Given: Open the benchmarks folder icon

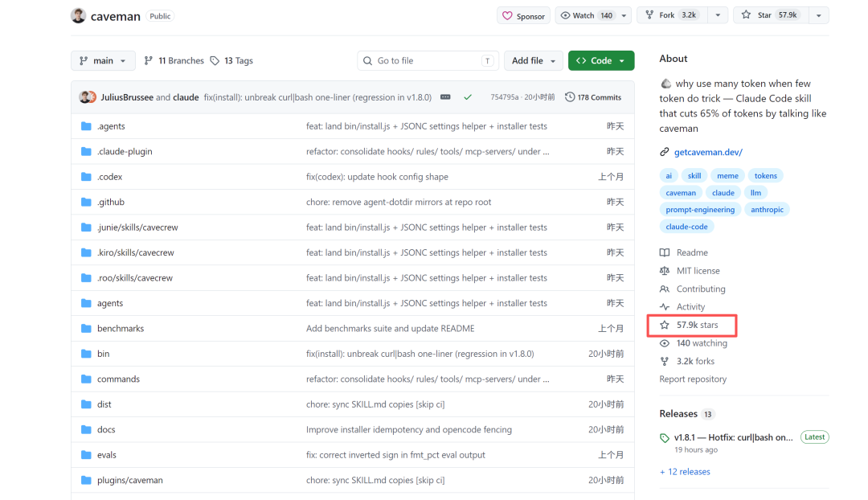Looking at the screenshot, I should pos(86,328).
